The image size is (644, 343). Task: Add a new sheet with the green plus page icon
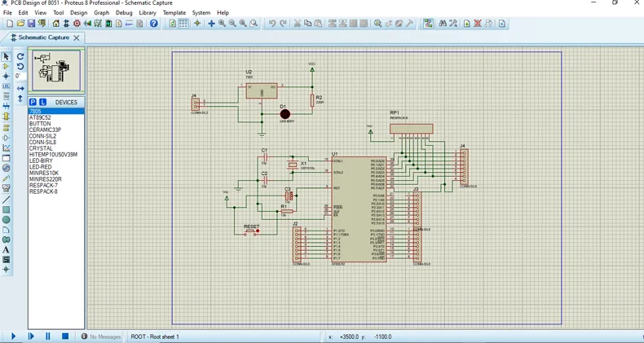coord(467,24)
